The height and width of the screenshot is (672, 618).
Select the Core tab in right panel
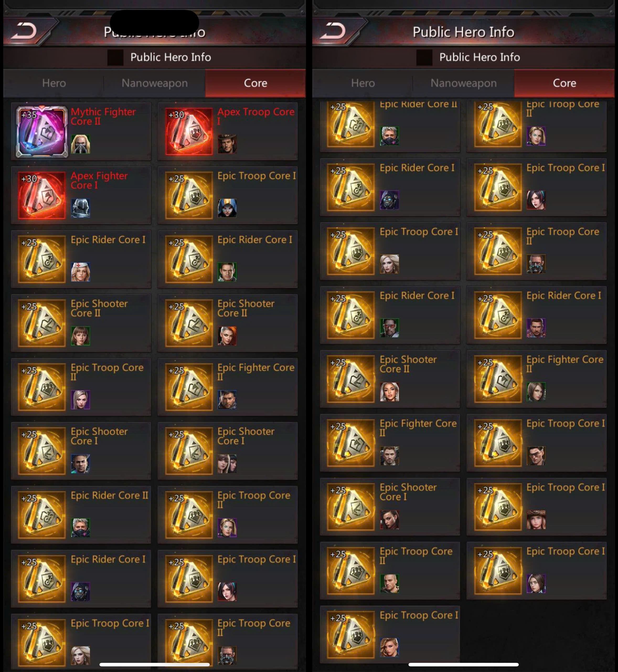click(564, 83)
